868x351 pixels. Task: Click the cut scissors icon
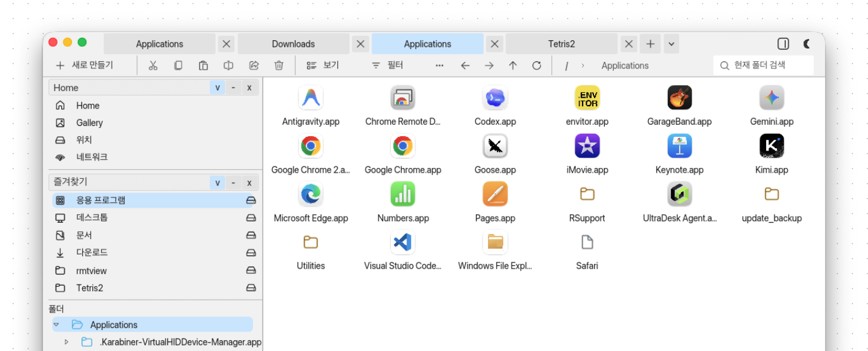[x=153, y=65]
